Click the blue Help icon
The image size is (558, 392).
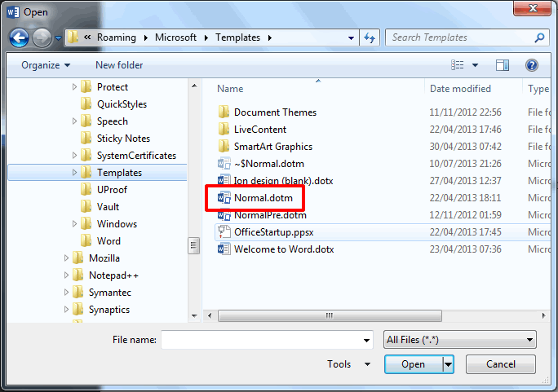pos(531,65)
